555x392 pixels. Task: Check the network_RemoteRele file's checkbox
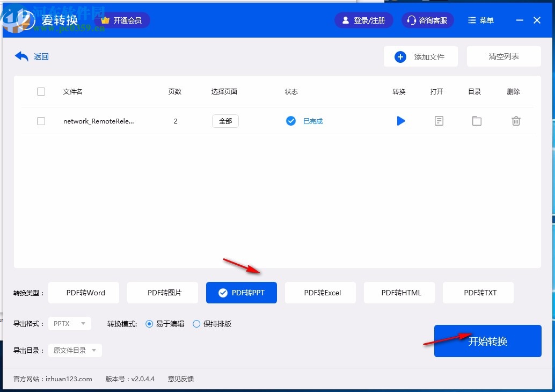pos(41,121)
